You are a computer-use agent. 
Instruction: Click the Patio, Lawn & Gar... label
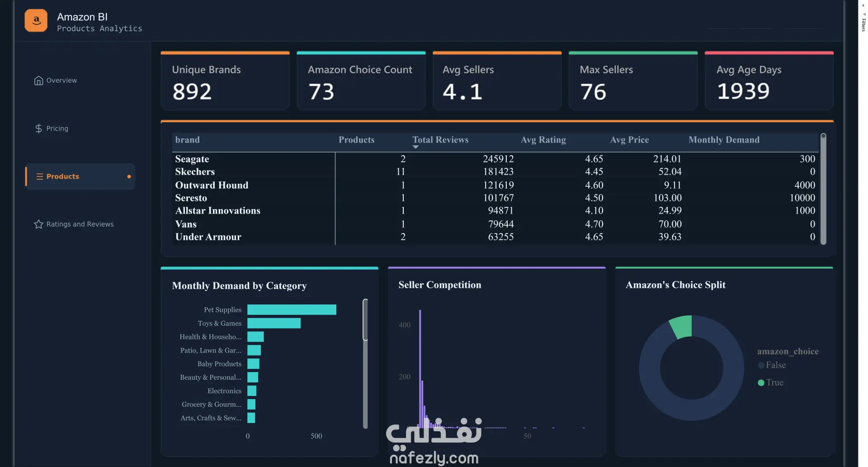211,350
